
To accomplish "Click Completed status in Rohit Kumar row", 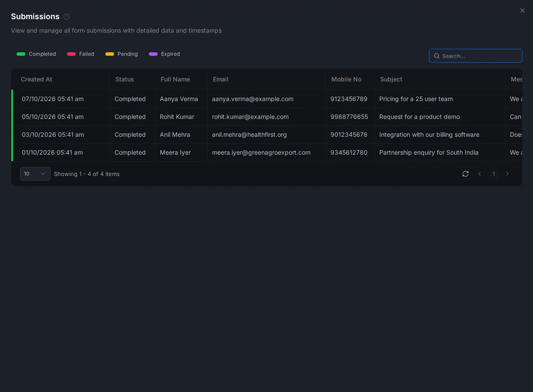I will pos(130,117).
